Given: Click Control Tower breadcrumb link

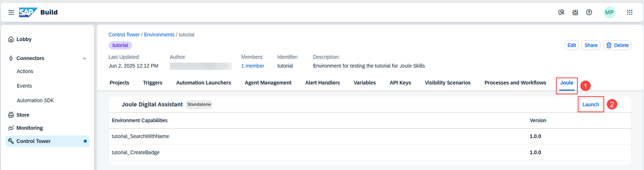Looking at the screenshot, I should tap(124, 34).
